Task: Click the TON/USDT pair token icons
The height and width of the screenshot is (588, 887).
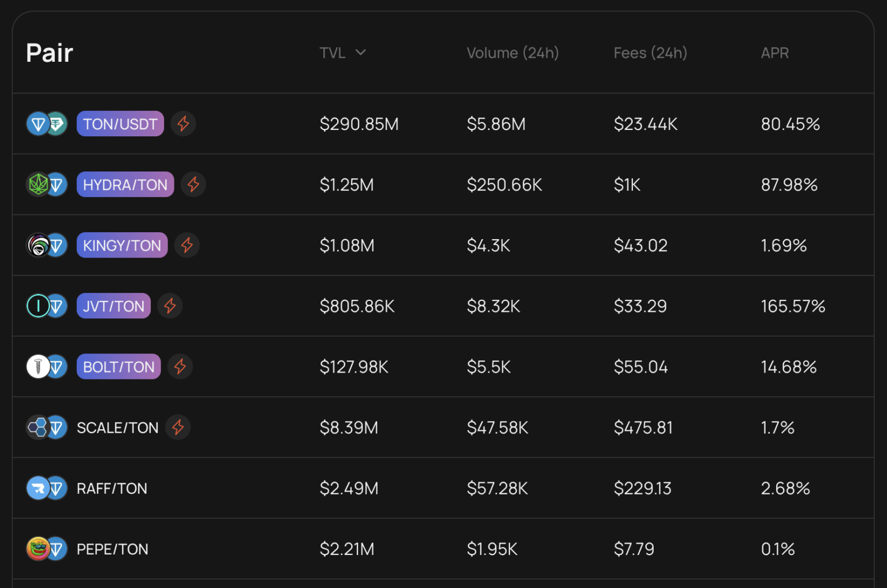Action: (x=47, y=124)
